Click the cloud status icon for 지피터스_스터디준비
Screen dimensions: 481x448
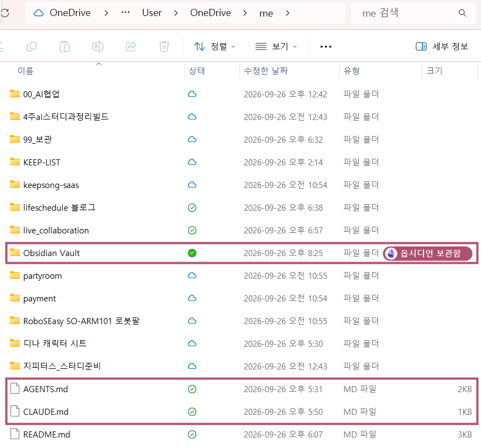point(192,366)
